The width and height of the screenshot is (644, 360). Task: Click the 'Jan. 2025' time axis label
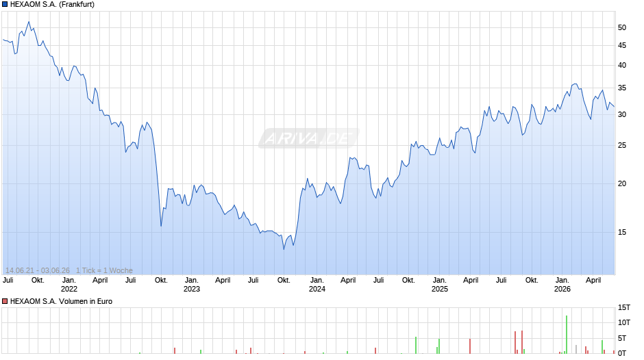tap(439, 285)
